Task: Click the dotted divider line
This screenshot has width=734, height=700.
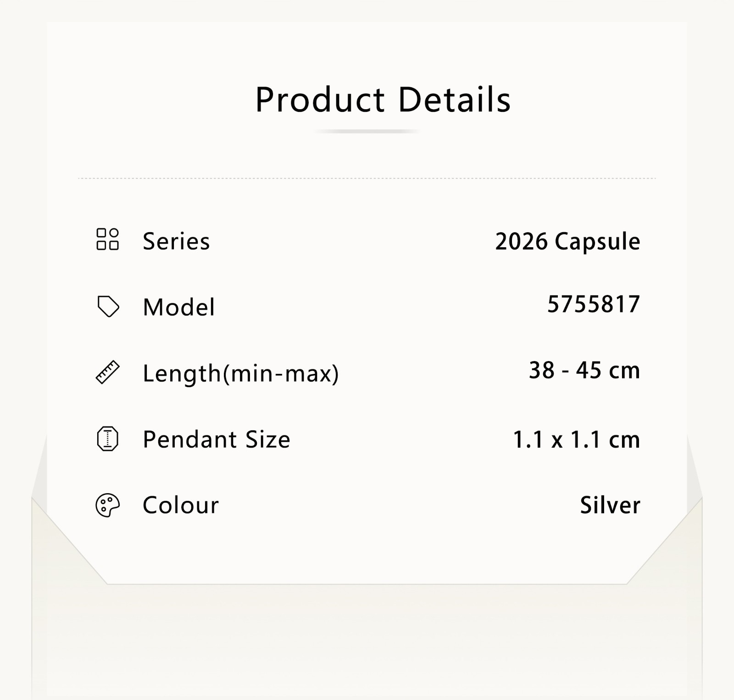Action: coord(367,178)
